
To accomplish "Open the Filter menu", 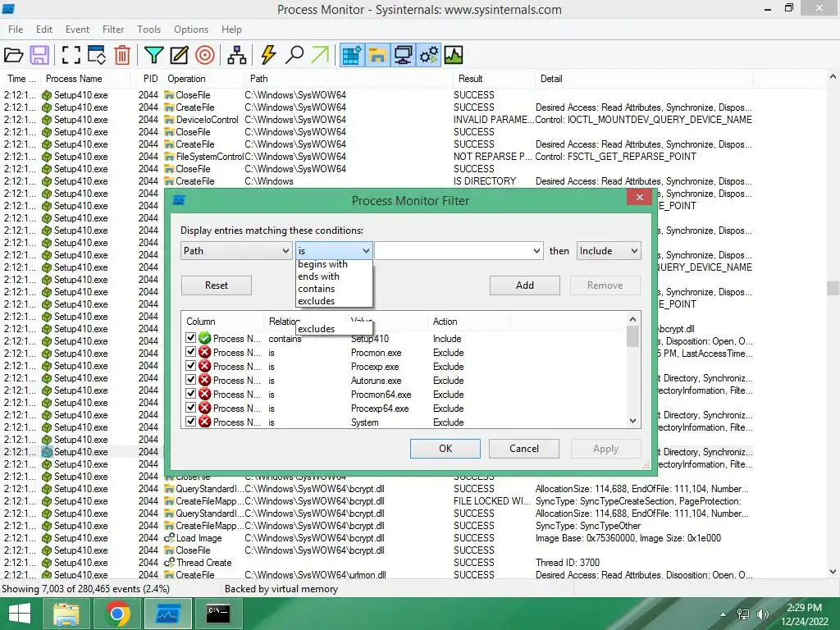I will point(113,30).
